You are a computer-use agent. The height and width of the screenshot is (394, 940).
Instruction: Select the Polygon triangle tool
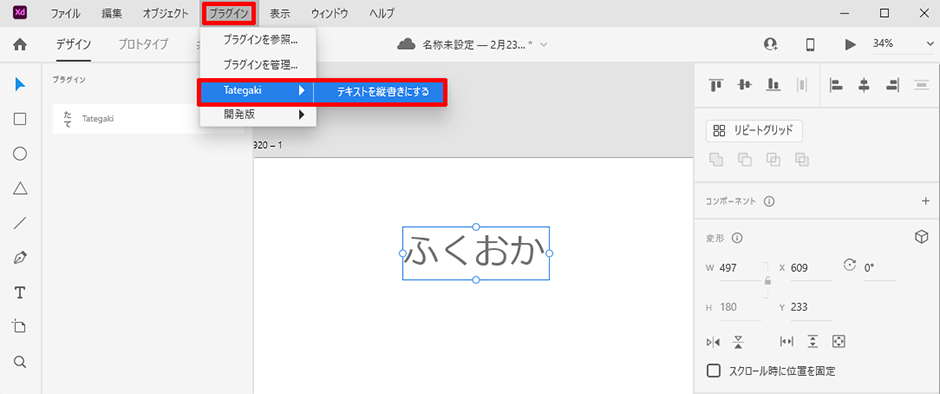point(20,189)
